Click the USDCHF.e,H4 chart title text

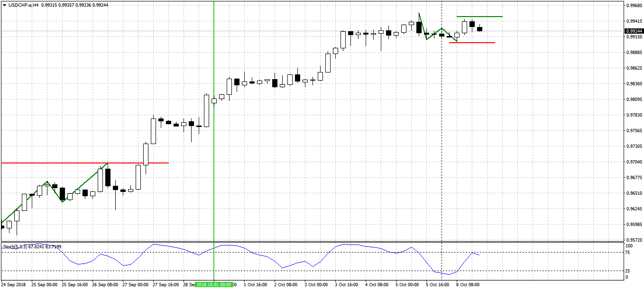[x=23, y=5]
